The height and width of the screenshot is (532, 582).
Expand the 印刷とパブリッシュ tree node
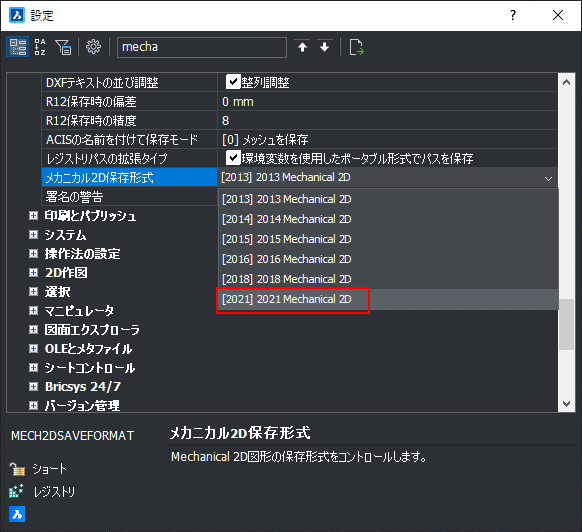(33, 216)
